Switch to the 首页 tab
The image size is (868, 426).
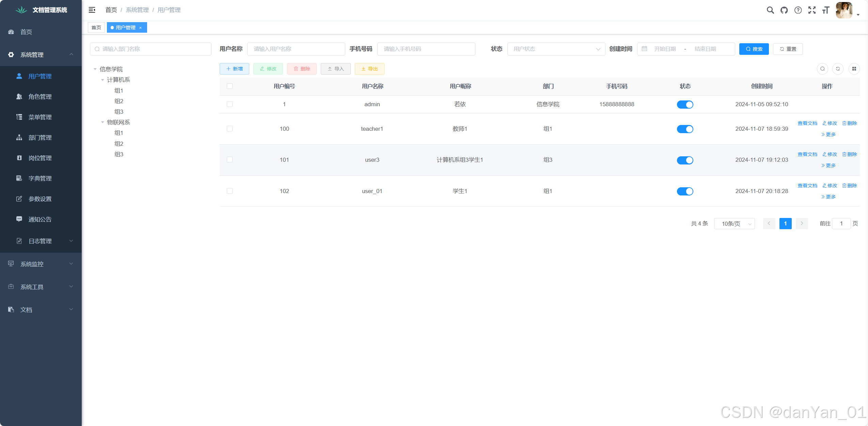(x=96, y=28)
